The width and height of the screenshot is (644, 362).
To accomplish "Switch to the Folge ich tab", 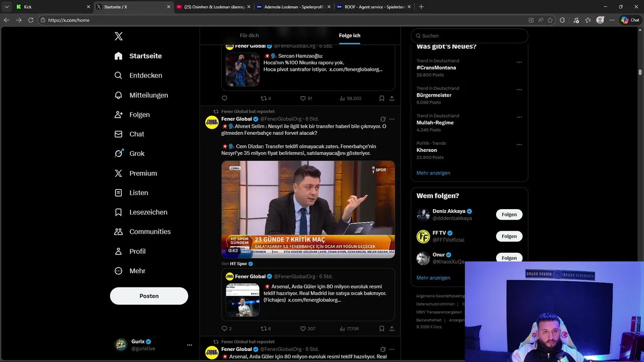I will click(350, 36).
